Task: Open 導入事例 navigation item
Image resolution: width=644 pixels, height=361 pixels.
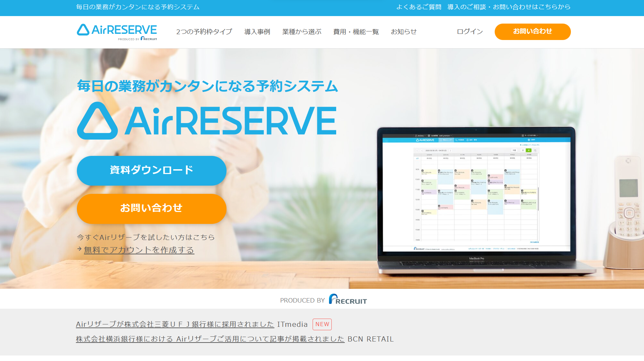Action: pyautogui.click(x=257, y=32)
